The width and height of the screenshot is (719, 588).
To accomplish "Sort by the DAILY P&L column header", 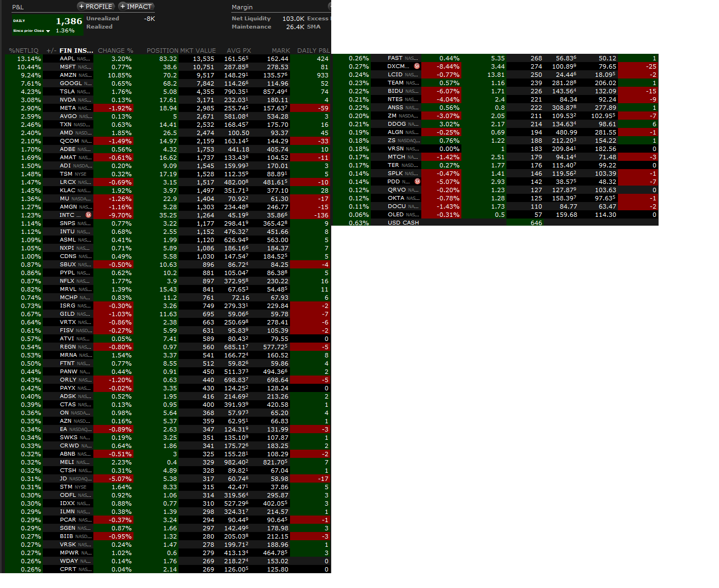I will tap(314, 51).
